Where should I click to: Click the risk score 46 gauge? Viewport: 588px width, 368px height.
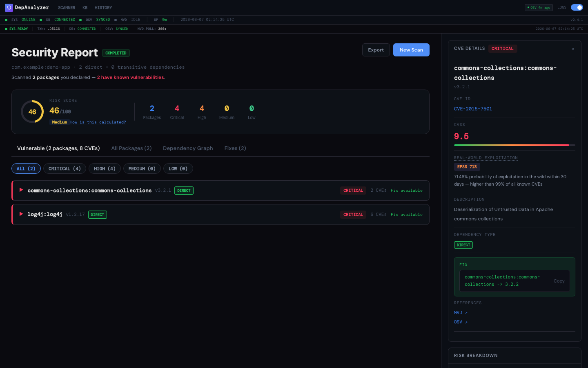click(32, 112)
